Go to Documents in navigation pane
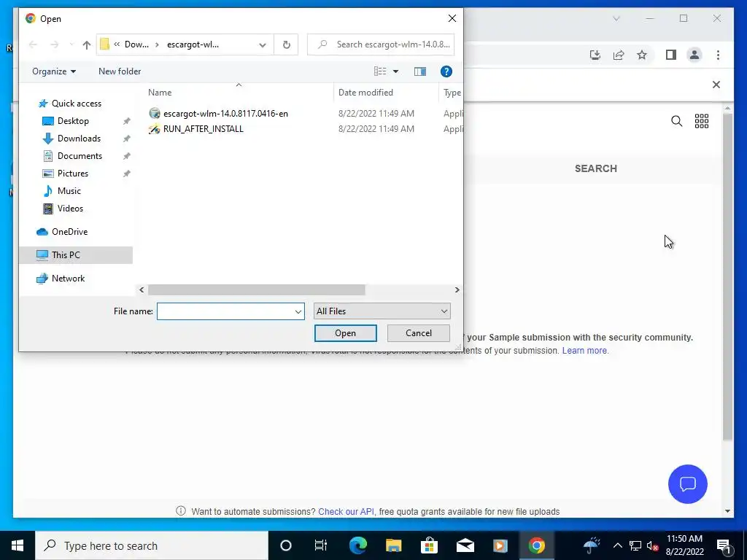Screen dimensions: 747x560 tap(80, 156)
